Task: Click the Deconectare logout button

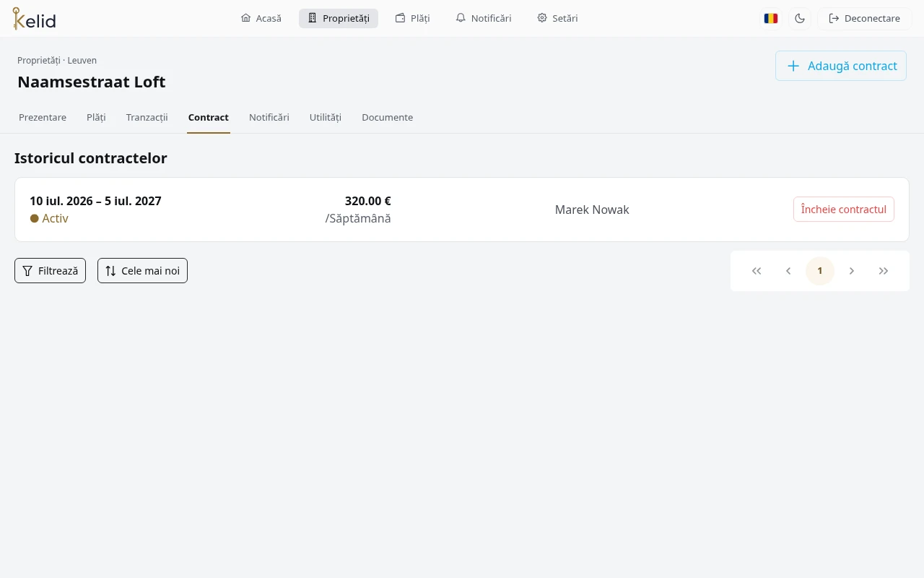Action: coord(865,18)
